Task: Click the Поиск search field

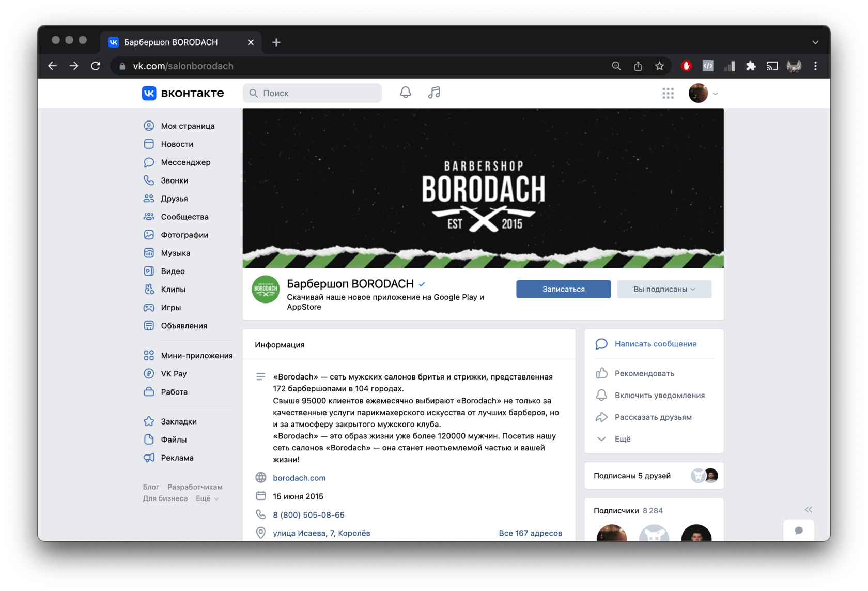Action: pos(312,93)
